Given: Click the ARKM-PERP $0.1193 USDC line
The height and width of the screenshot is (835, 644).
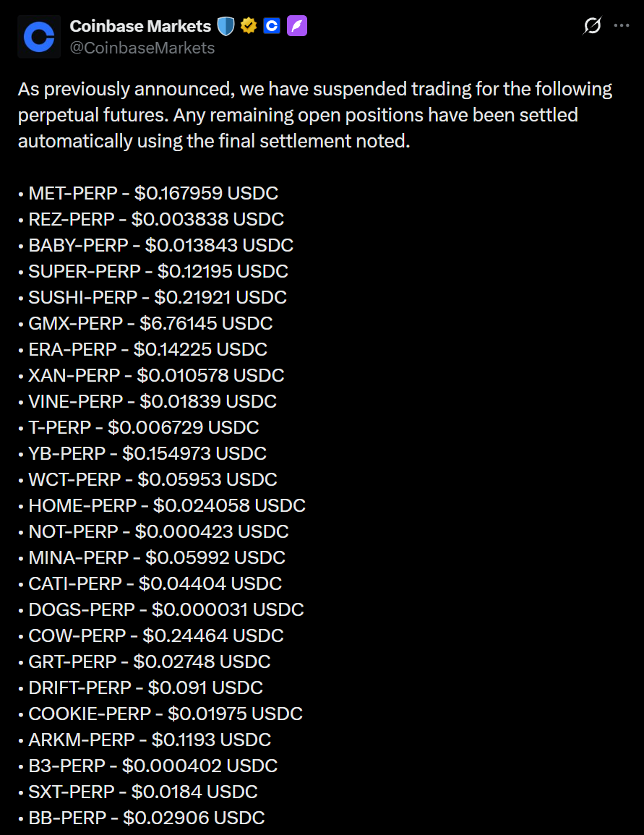Looking at the screenshot, I should 150,740.
